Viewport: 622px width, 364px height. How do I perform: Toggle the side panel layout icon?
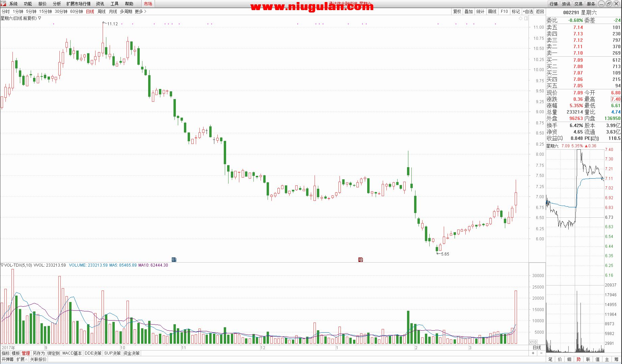click(x=526, y=18)
